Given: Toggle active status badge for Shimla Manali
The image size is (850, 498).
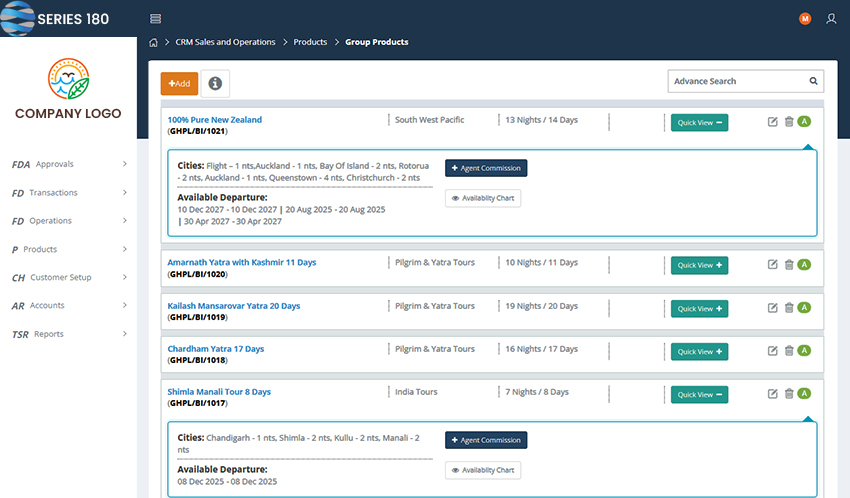Looking at the screenshot, I should (804, 394).
